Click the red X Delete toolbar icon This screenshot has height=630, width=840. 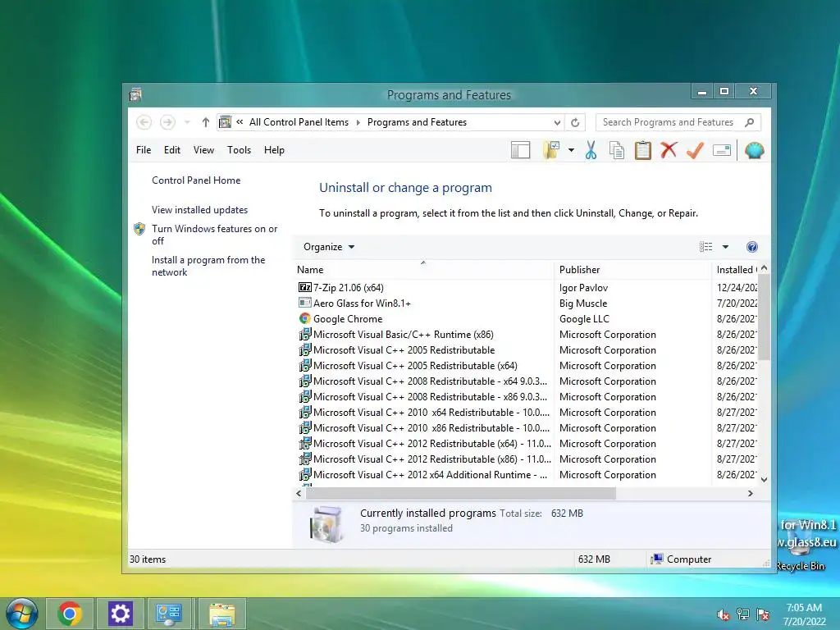(669, 150)
